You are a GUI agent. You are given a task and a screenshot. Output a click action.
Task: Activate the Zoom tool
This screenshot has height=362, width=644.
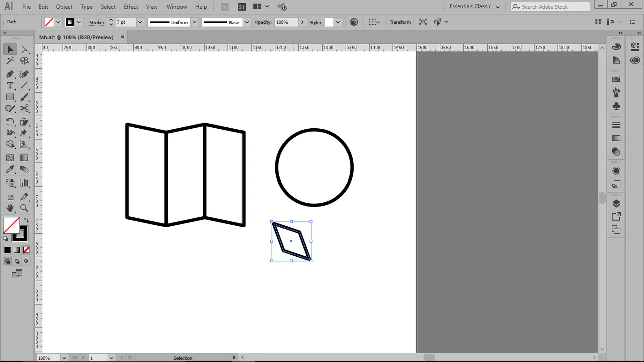pos(24,208)
